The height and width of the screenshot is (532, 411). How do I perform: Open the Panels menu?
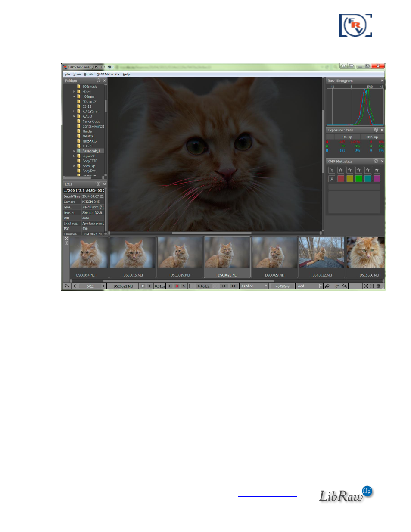tap(89, 74)
